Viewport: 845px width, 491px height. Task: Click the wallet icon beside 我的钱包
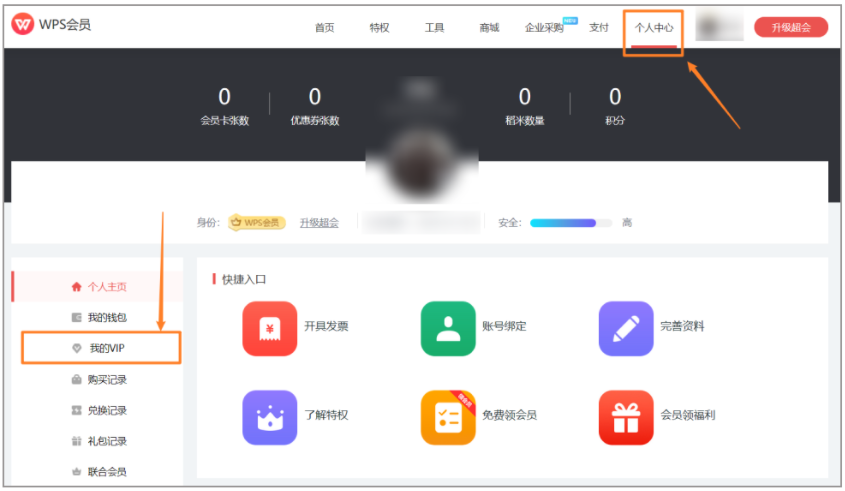77,317
